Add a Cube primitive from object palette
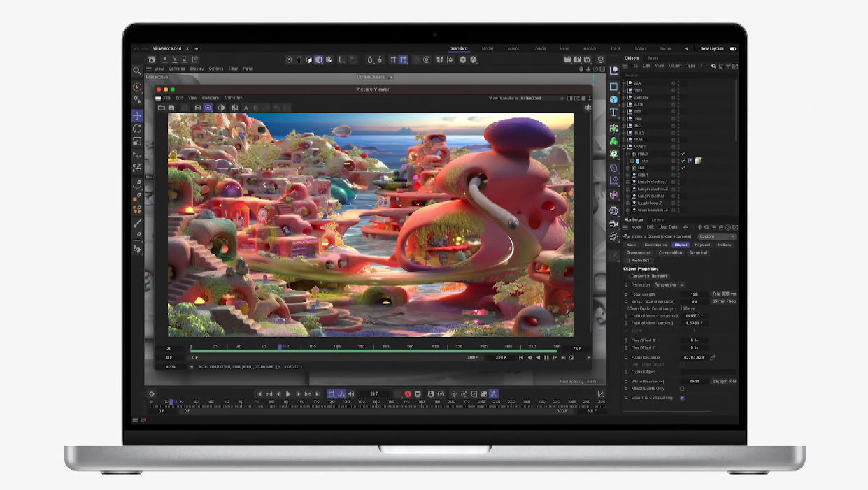 point(613,99)
